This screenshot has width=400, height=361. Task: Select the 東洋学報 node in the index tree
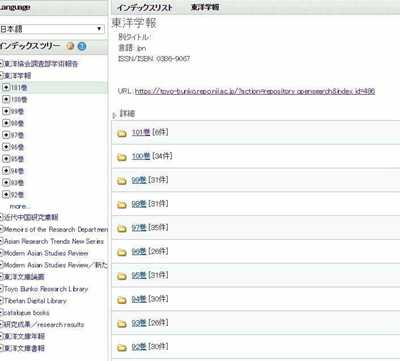coord(17,76)
